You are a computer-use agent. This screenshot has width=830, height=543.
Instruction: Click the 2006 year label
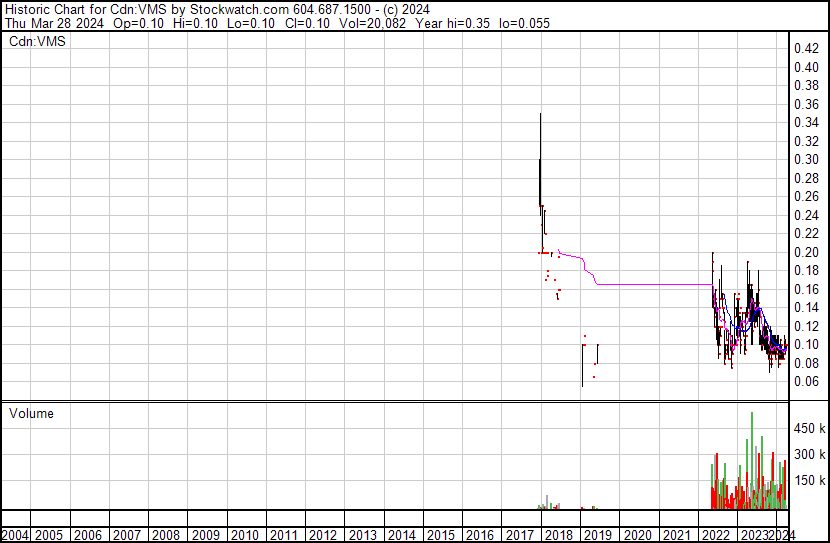pos(88,535)
